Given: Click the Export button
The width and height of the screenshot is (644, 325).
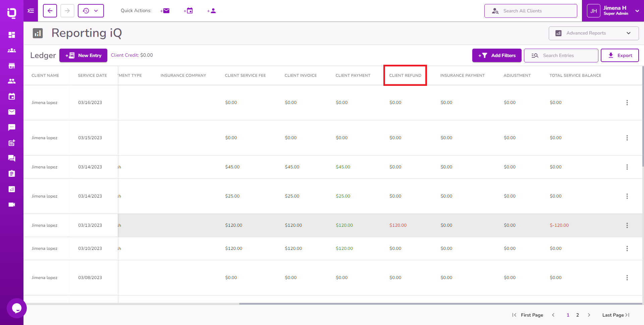Looking at the screenshot, I should (x=620, y=55).
